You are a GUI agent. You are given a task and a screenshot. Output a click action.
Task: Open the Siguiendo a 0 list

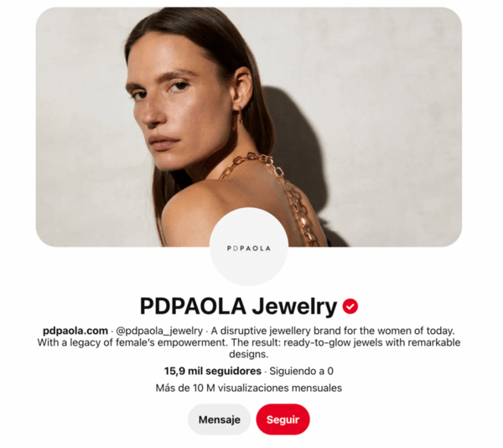(301, 371)
